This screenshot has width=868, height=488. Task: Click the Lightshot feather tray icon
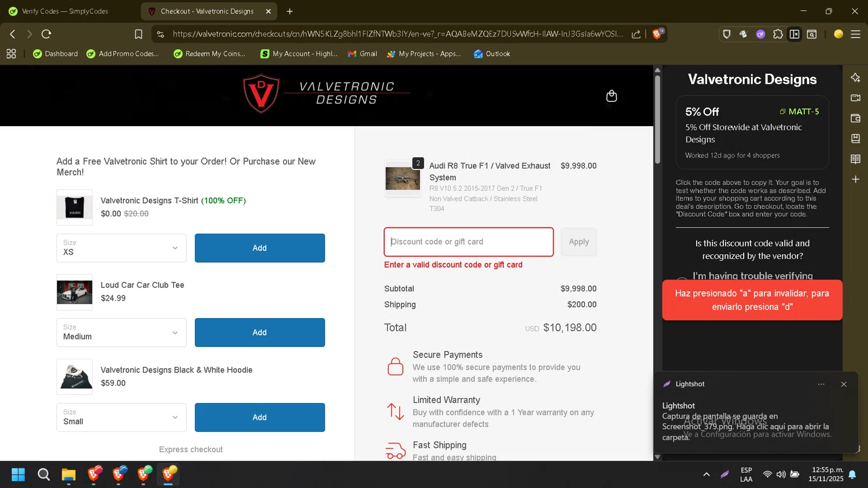(x=724, y=474)
